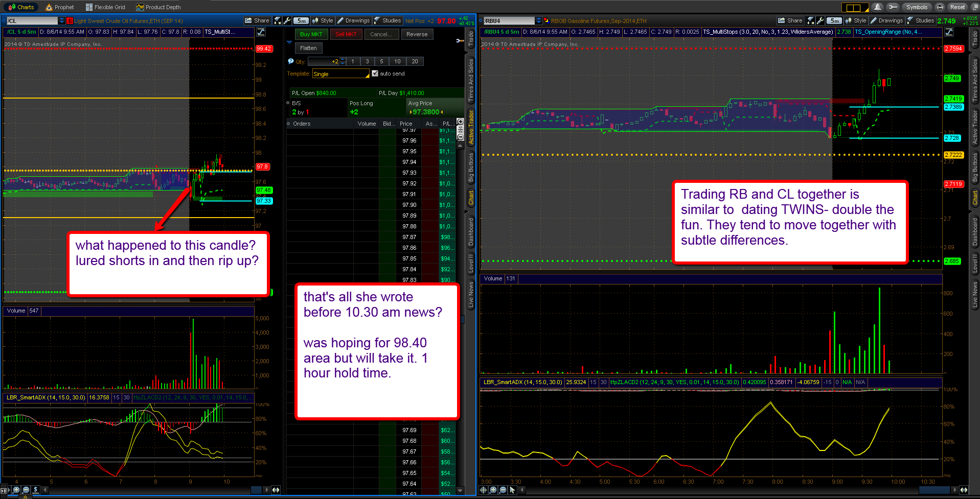Click the Sell MKT button
This screenshot has height=499, width=980.
(x=346, y=34)
